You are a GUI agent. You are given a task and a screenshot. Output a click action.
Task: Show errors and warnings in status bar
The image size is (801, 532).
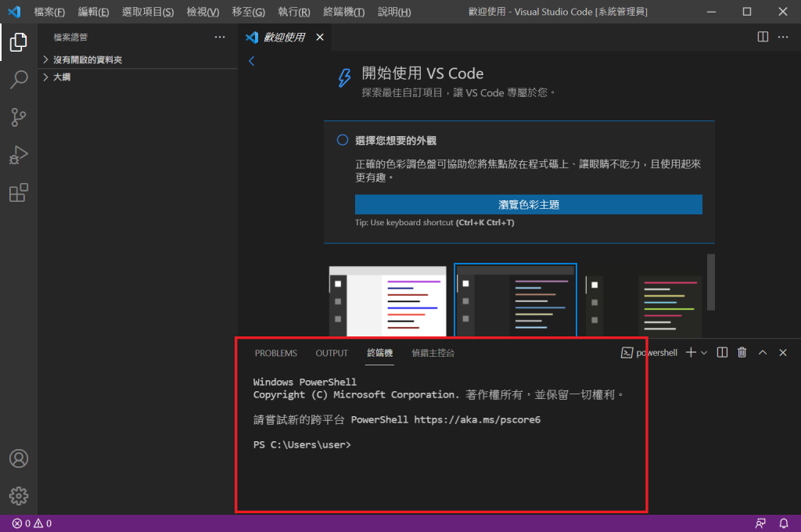[31, 523]
